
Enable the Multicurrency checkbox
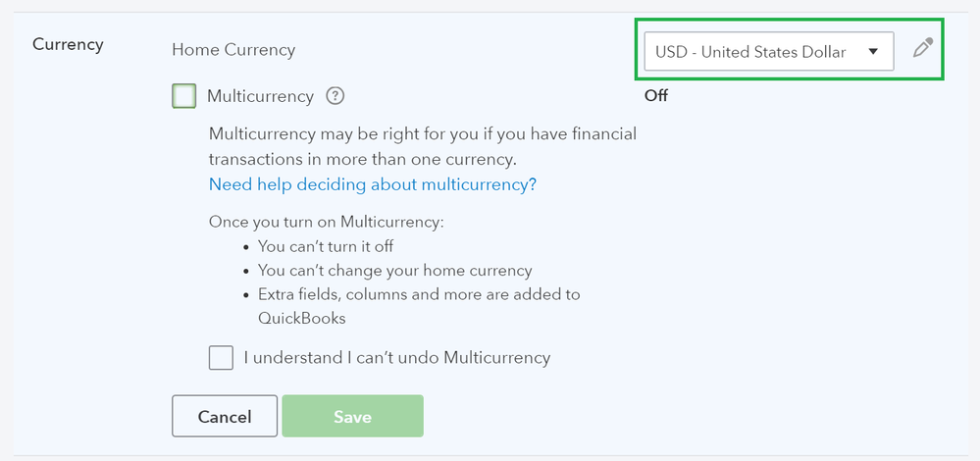[x=183, y=96]
